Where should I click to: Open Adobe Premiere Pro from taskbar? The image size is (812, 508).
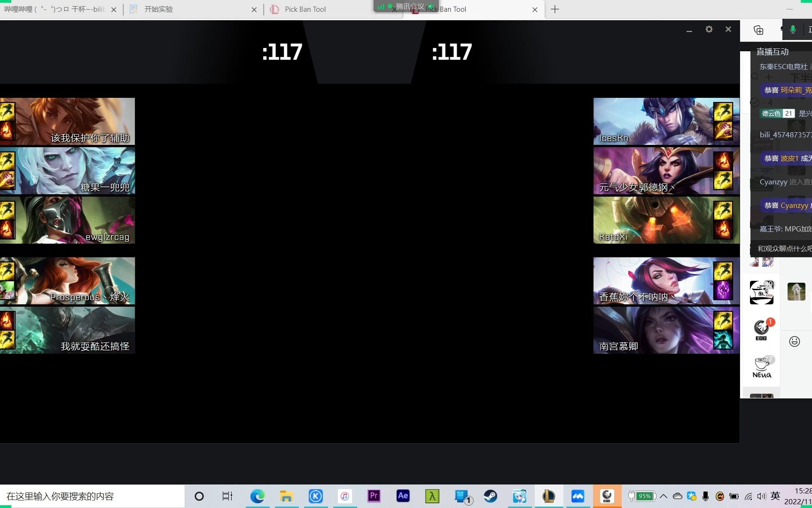tap(374, 496)
